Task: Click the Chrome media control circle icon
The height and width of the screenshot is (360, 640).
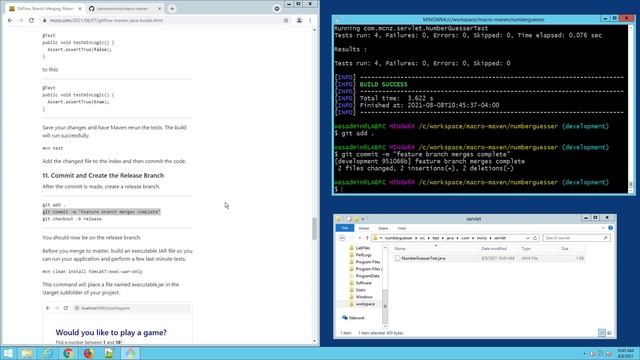Action: point(277,9)
